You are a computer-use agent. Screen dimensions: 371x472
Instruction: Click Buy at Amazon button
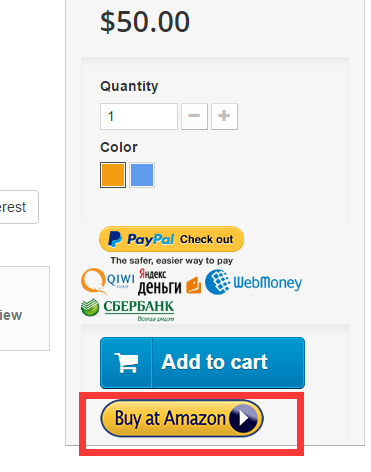pos(182,418)
